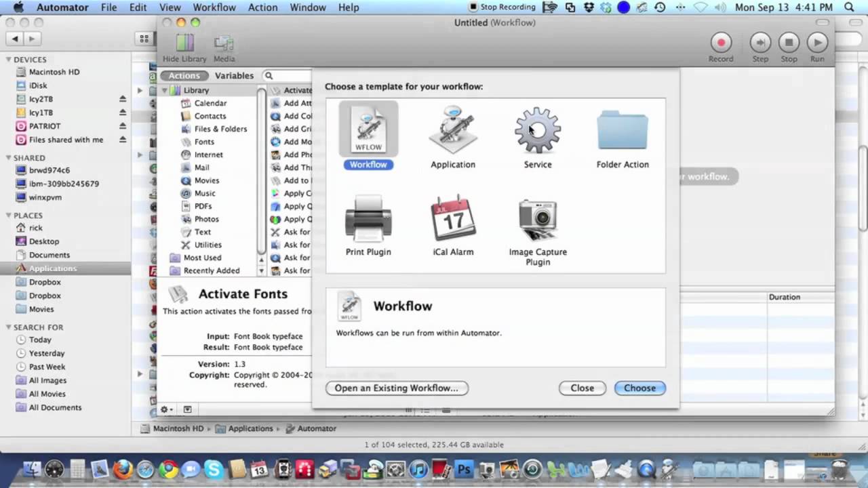This screenshot has width=868, height=488.
Task: Click the Finder forward navigation button
Action: point(31,39)
